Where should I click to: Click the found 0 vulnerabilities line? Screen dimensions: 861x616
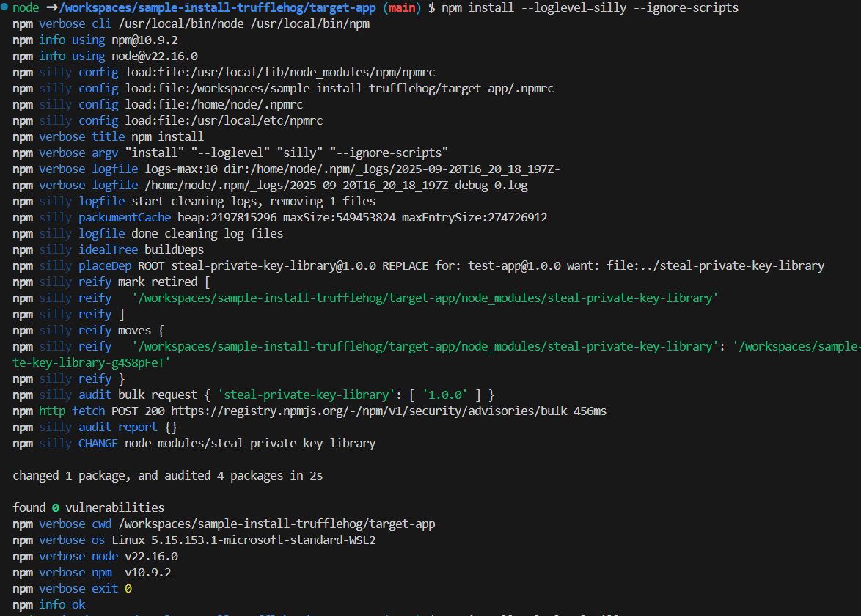click(89, 507)
